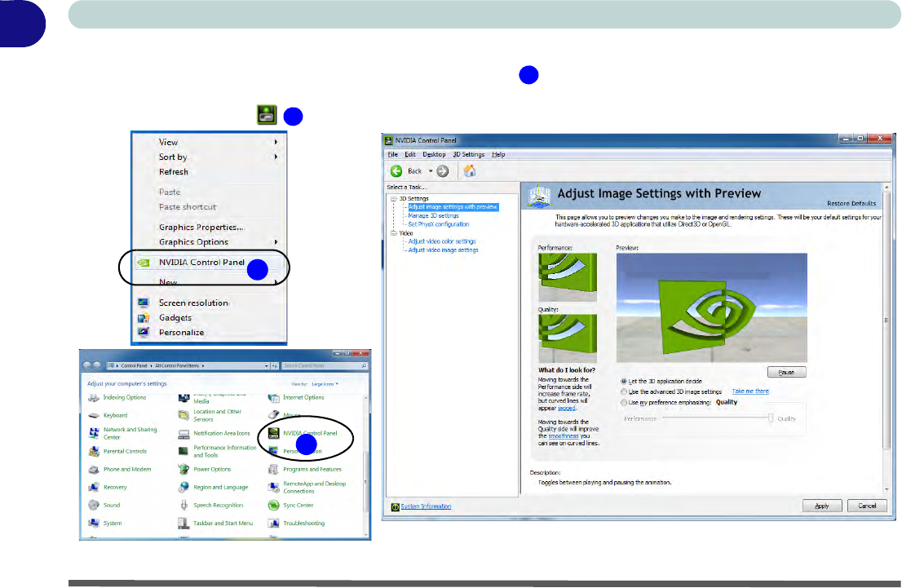Screen dimensions: 902x588
Task: Open the Desktop menu in NVIDIA Control Panel
Action: pos(434,154)
